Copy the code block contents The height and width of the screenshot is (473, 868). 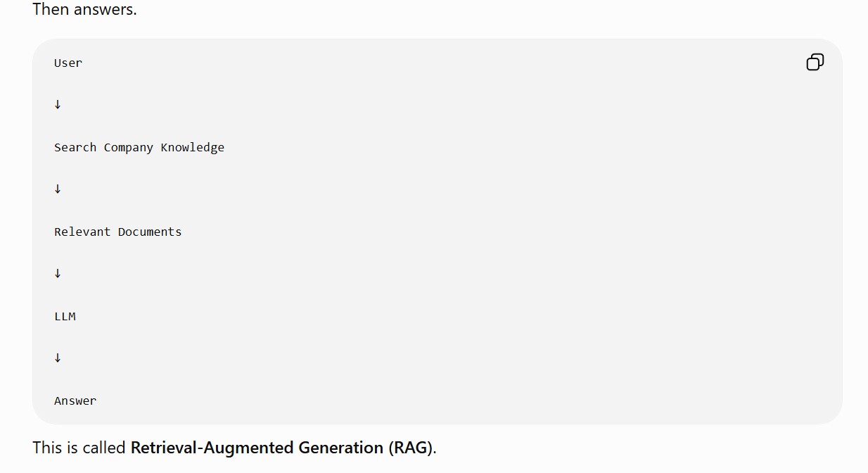(815, 63)
